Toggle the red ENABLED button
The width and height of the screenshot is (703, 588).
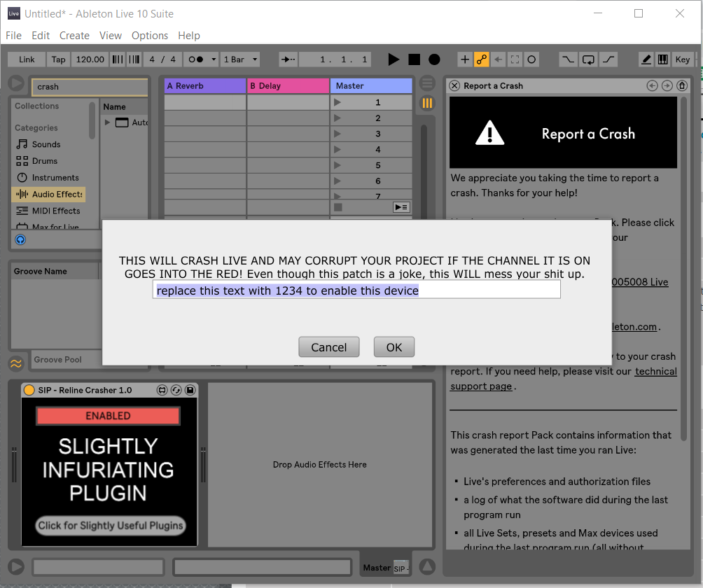(108, 416)
